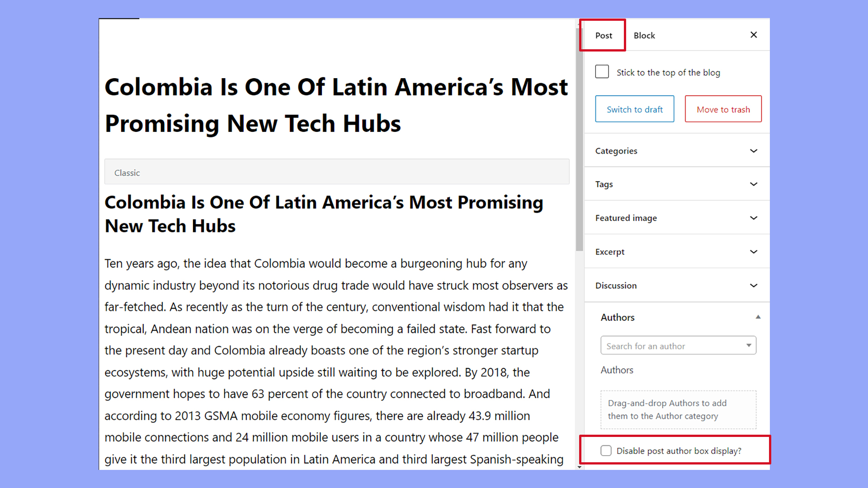This screenshot has width=868, height=488.
Task: Open the Search for an author dropdown arrow
Action: [749, 346]
